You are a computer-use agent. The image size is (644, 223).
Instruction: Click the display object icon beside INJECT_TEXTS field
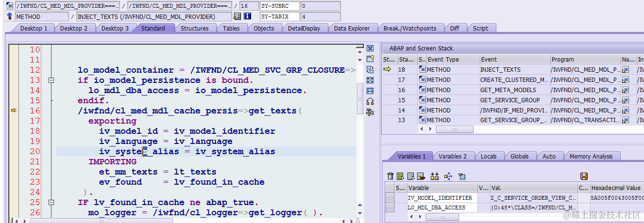(237, 16)
